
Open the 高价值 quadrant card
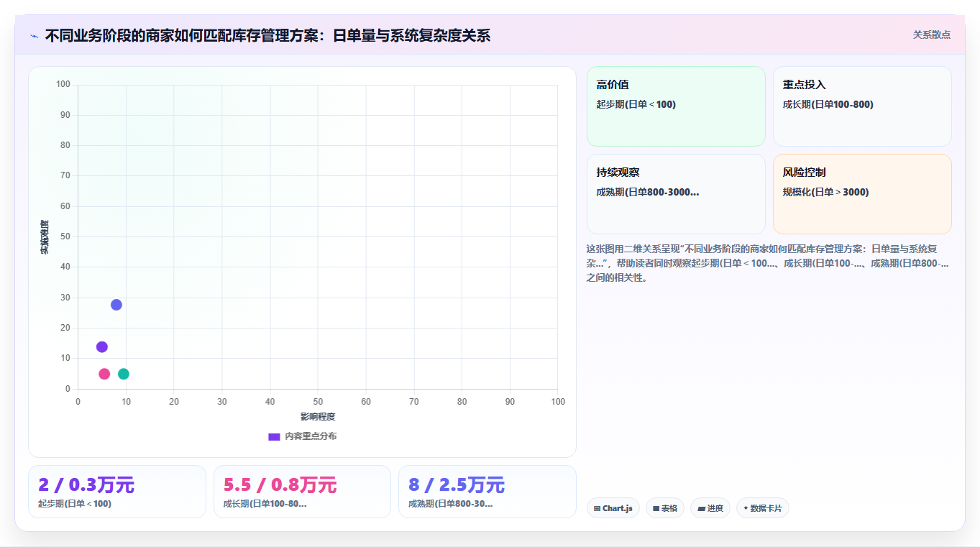[676, 106]
